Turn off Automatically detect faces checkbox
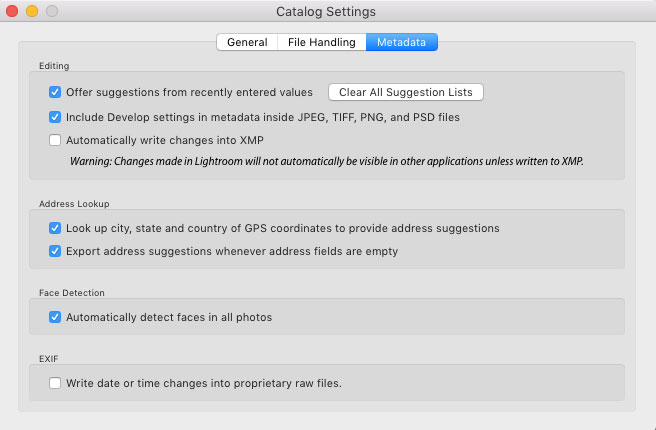The height and width of the screenshot is (430, 656). (55, 317)
